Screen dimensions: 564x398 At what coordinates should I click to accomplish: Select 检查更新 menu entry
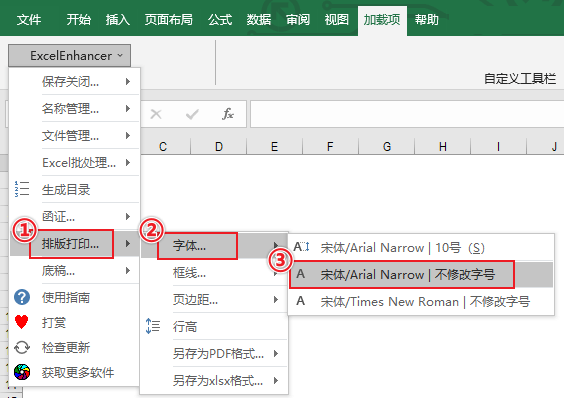[74, 347]
